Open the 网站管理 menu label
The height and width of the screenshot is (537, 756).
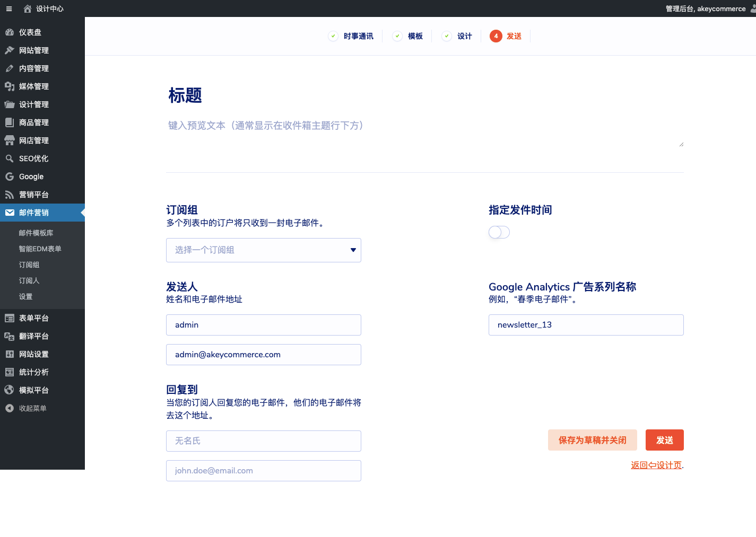click(34, 50)
